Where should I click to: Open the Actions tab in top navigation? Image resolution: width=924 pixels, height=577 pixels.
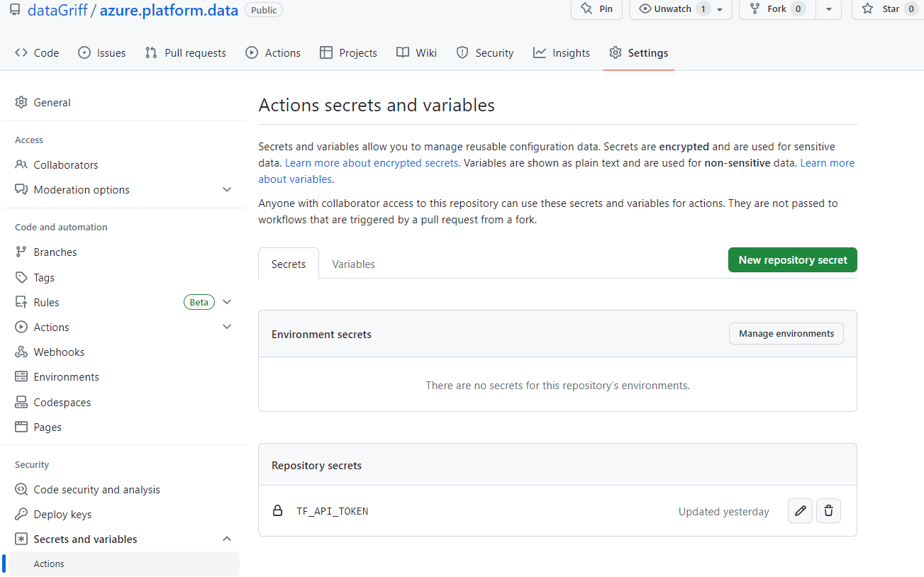click(273, 52)
